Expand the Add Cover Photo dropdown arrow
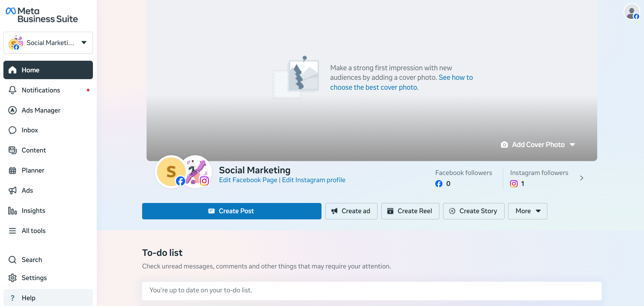The height and width of the screenshot is (306, 644). 573,145
